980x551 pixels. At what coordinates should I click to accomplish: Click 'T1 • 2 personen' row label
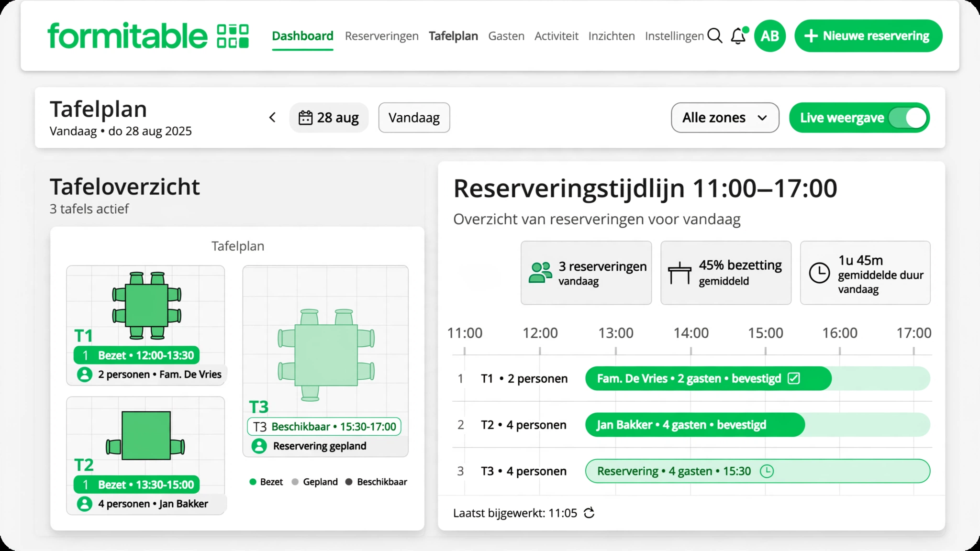coord(524,379)
